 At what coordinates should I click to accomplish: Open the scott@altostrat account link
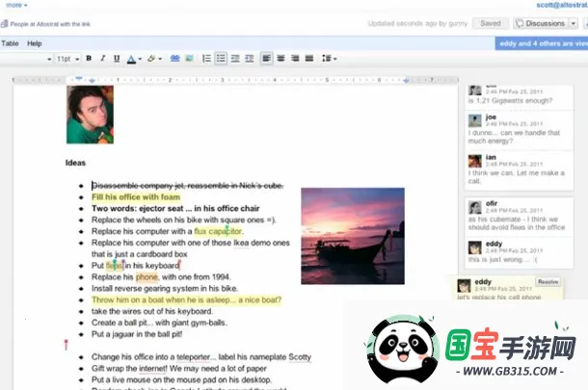562,5
